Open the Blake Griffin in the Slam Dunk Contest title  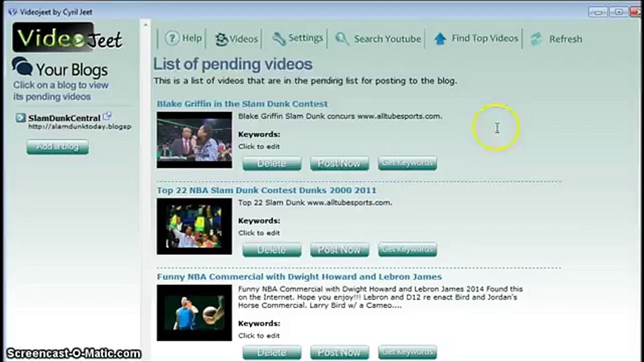[x=242, y=104]
